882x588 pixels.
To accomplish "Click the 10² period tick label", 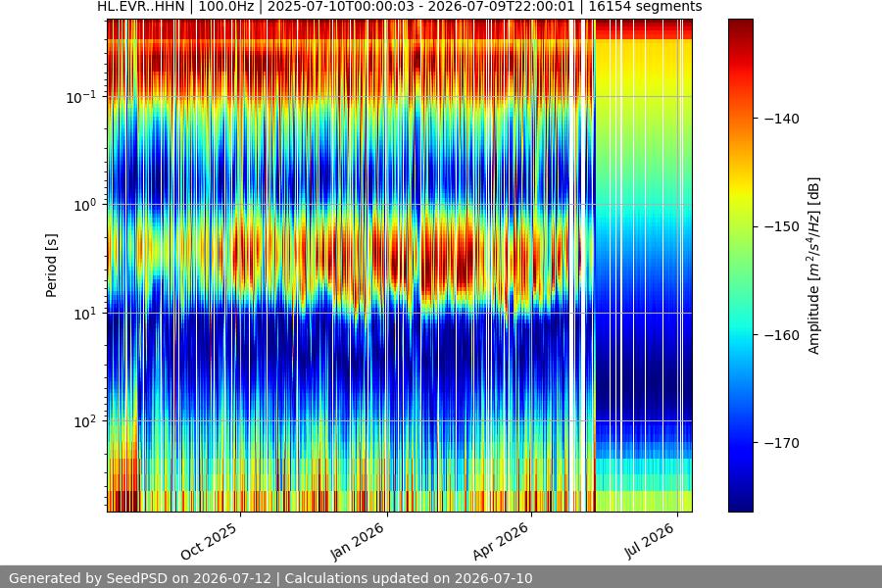I will 85,421.
